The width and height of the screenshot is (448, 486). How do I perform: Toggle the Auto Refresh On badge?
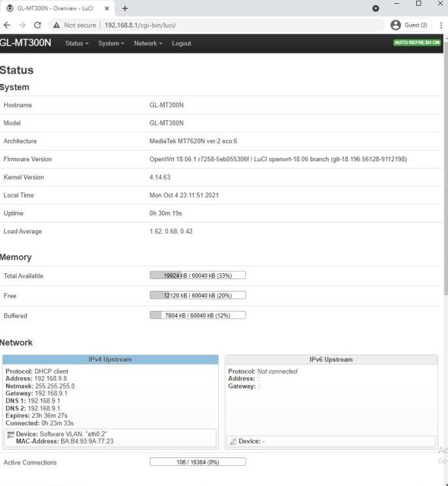pos(417,43)
